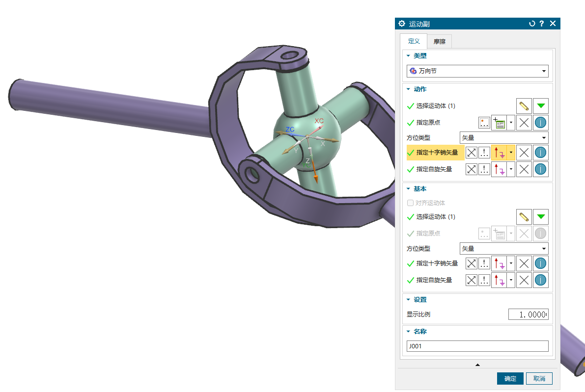This screenshot has width=585, height=392.
Task: Expand vector method arrow for 十字销矢量 in 基本
Action: 511,263
